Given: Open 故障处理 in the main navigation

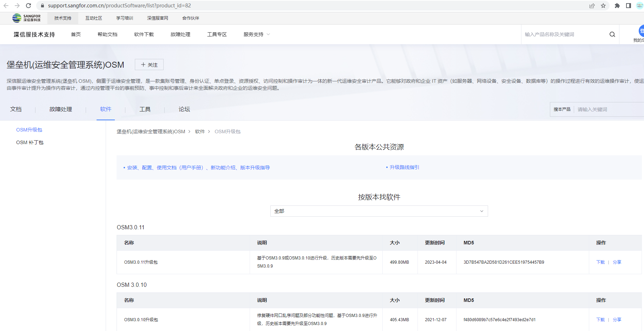Looking at the screenshot, I should (180, 34).
